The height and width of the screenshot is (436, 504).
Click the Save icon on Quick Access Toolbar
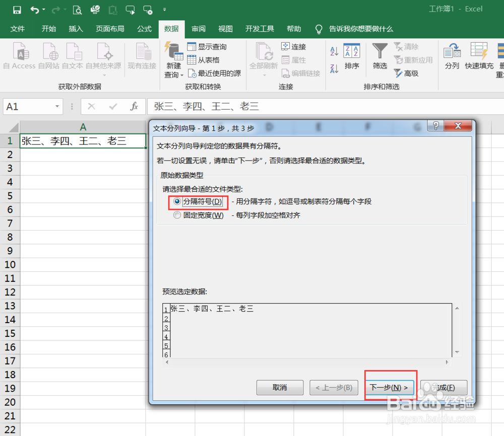point(18,9)
